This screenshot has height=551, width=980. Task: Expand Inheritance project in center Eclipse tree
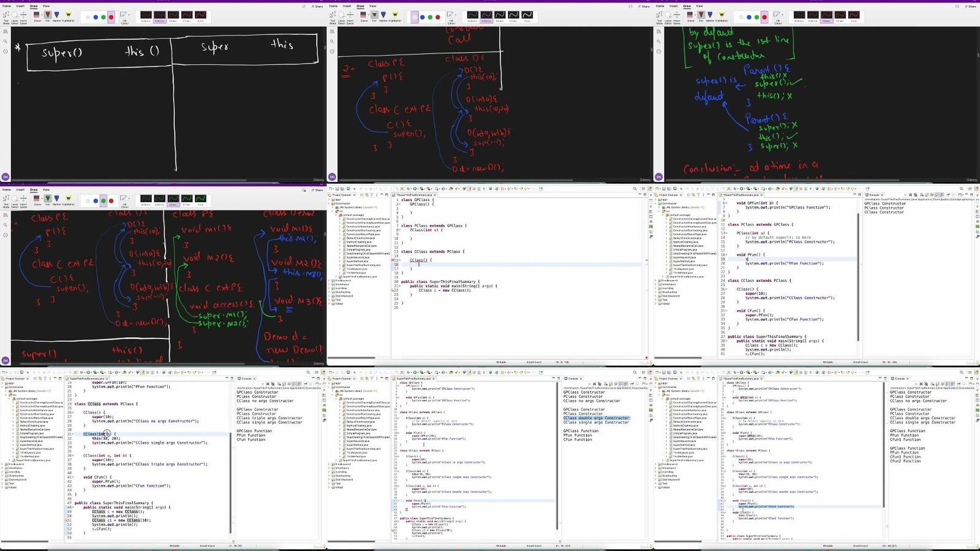tap(329, 284)
